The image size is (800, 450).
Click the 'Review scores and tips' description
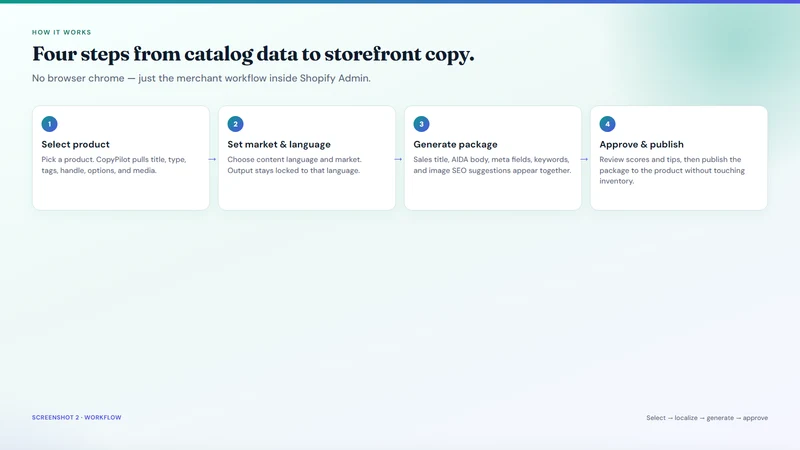coord(672,170)
